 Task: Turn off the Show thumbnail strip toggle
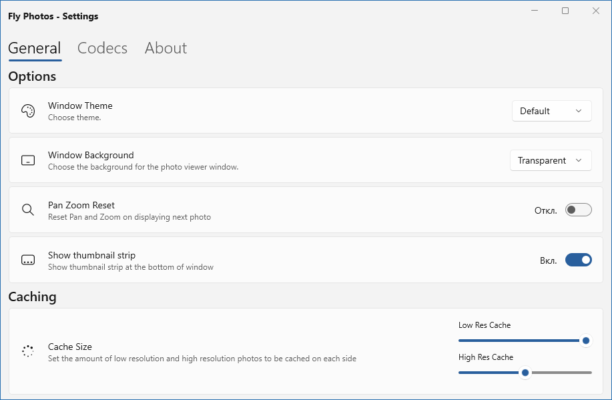578,260
